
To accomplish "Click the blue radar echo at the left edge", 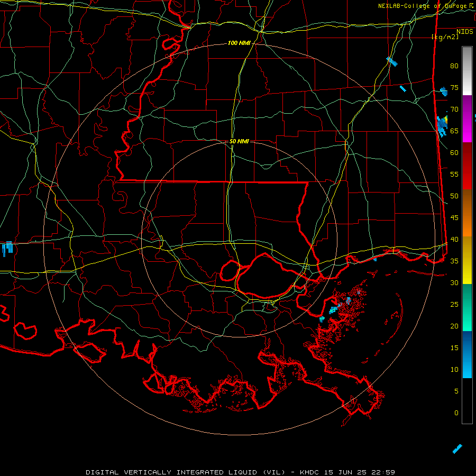I will coord(7,249).
